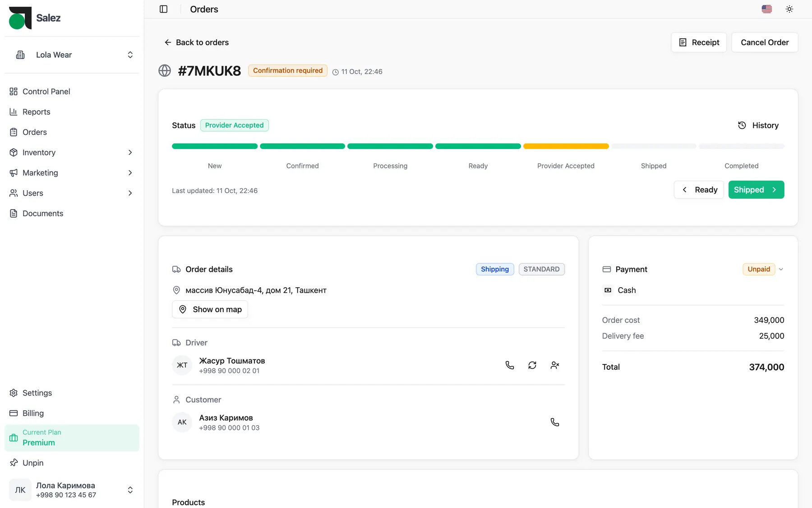Open the Unpaid payment status dropdown
812x508 pixels.
763,269
